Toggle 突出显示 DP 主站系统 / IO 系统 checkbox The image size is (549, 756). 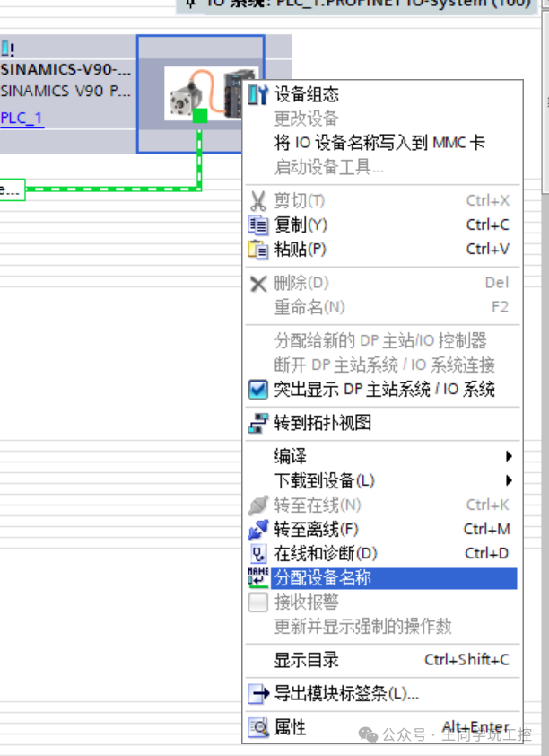(x=258, y=390)
